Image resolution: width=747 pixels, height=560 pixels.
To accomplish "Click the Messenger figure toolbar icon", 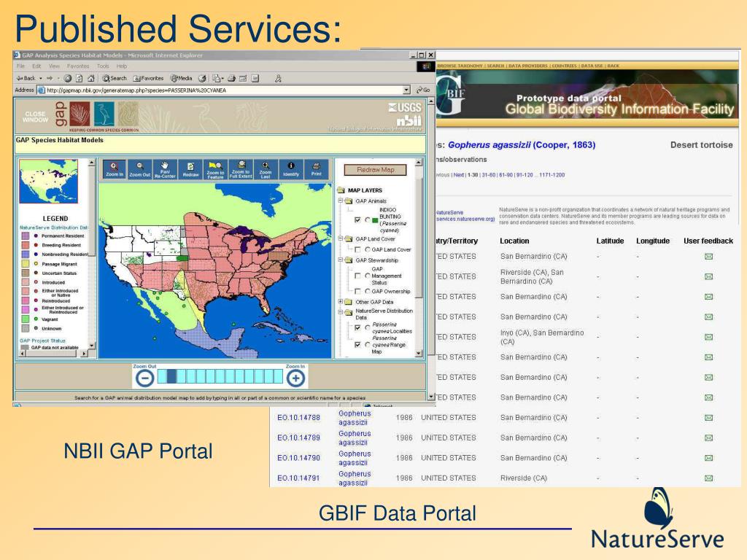I will pyautogui.click(x=278, y=78).
